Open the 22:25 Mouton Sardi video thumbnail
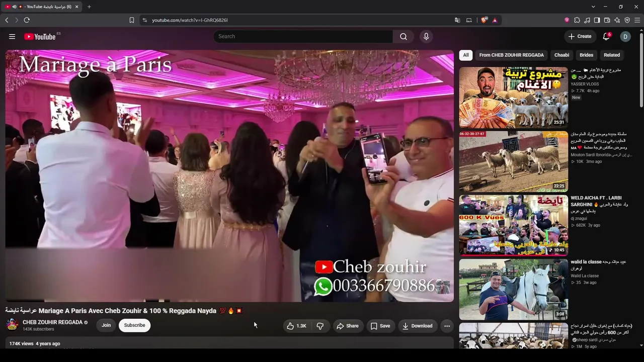 [513, 161]
